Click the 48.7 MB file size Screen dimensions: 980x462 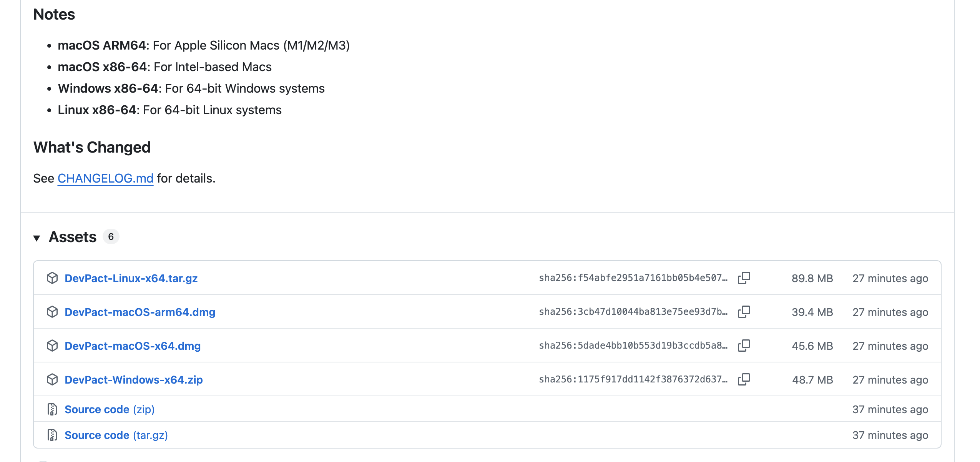click(x=812, y=380)
